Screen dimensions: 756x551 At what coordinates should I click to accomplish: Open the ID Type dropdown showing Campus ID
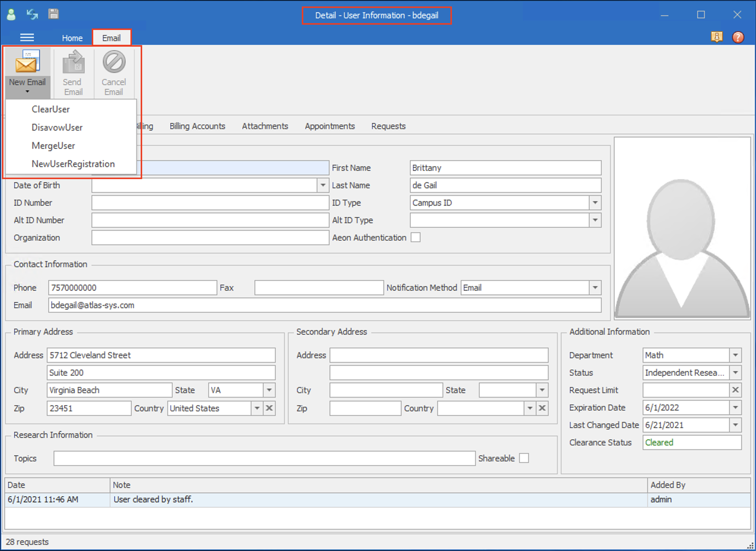pos(595,203)
